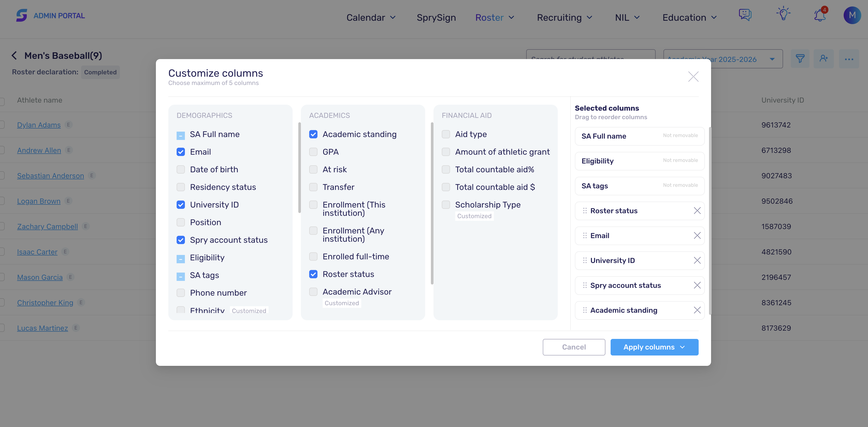Grab the drag handle for Academic standing
The width and height of the screenshot is (868, 427).
tap(585, 310)
